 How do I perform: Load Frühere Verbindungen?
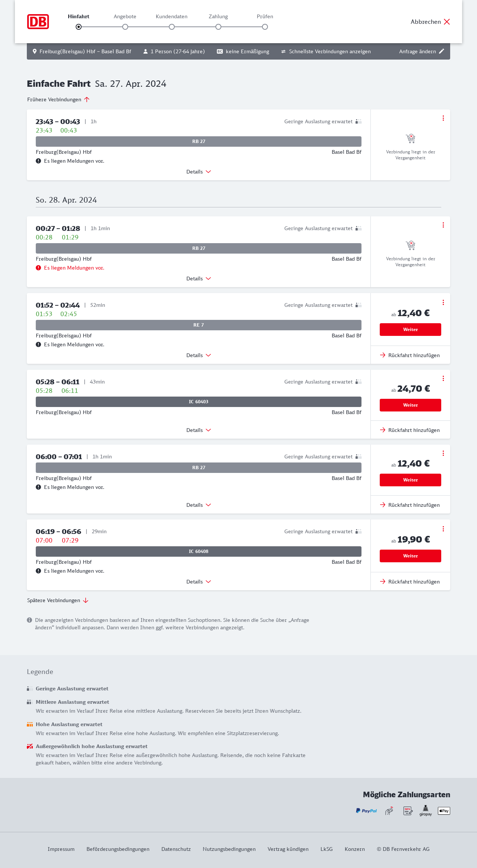(59, 99)
